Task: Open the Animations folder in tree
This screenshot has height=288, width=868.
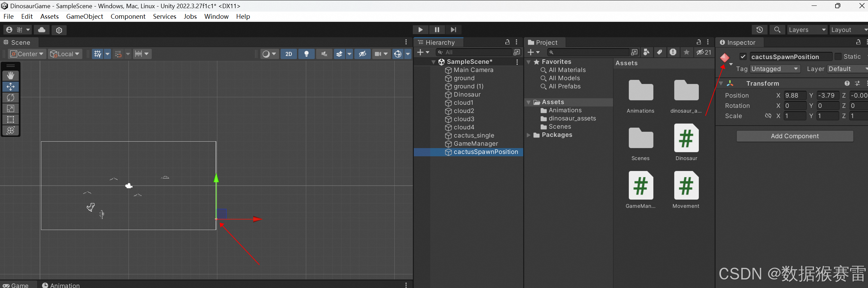Action: click(x=565, y=110)
